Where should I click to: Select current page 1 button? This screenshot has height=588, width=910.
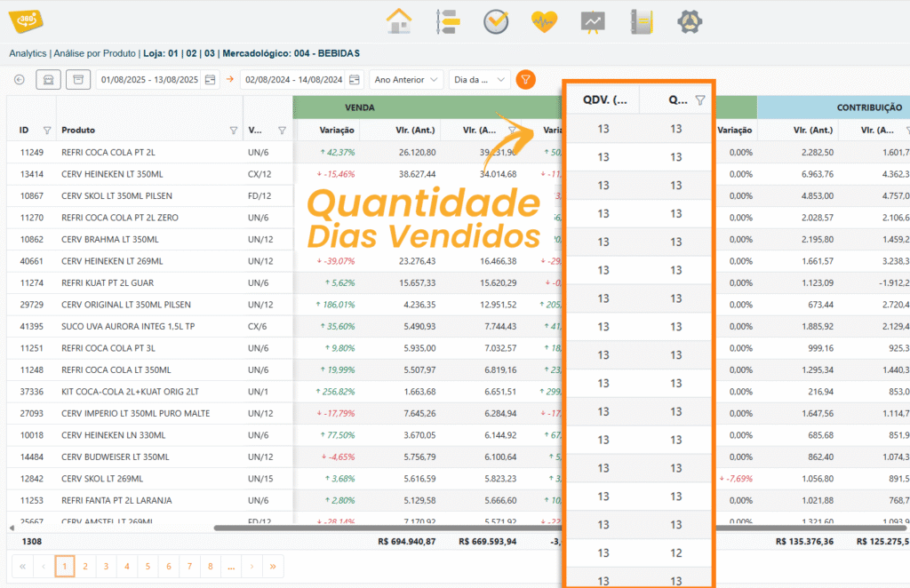click(x=64, y=567)
